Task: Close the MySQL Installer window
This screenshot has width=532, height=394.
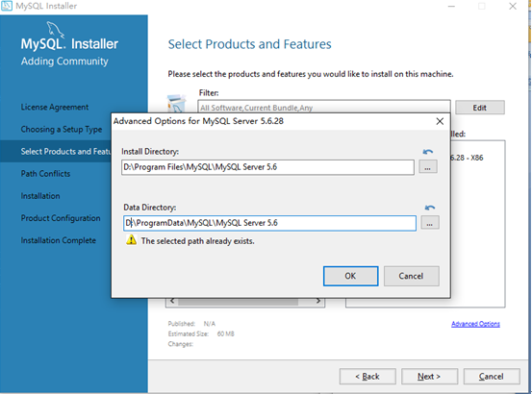Action: coord(513,6)
